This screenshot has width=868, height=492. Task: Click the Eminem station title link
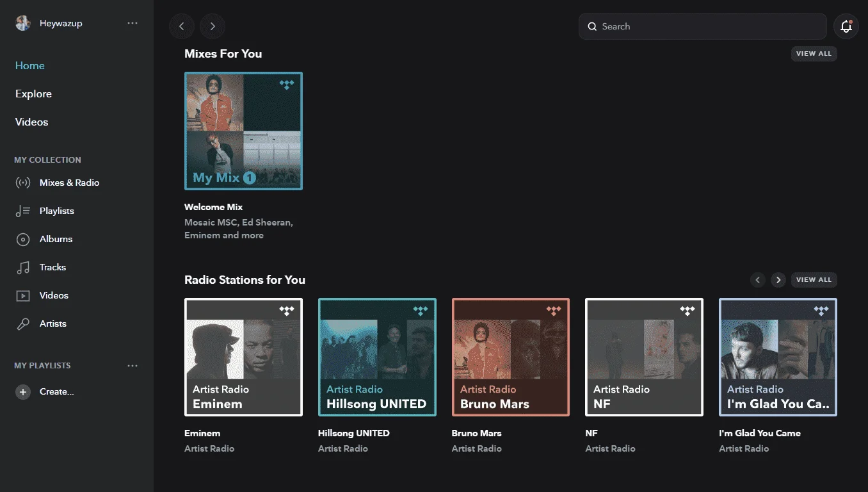coord(202,433)
